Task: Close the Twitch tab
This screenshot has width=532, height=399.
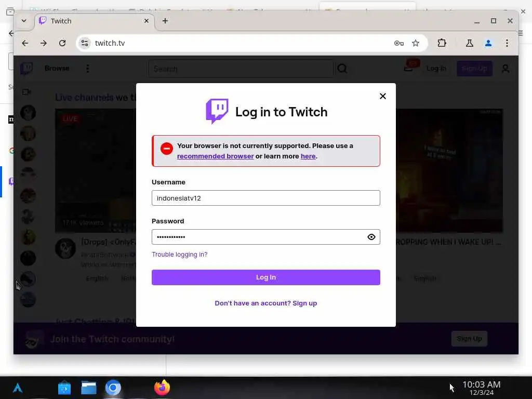Action: [x=146, y=21]
